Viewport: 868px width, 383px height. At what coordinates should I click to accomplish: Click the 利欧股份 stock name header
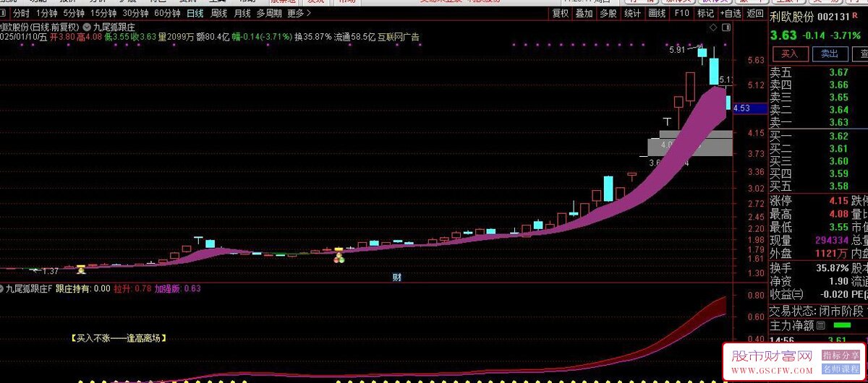pos(792,17)
